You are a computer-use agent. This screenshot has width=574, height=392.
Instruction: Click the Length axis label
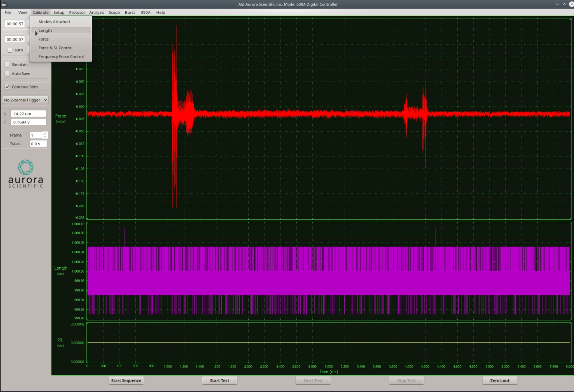pyautogui.click(x=61, y=268)
